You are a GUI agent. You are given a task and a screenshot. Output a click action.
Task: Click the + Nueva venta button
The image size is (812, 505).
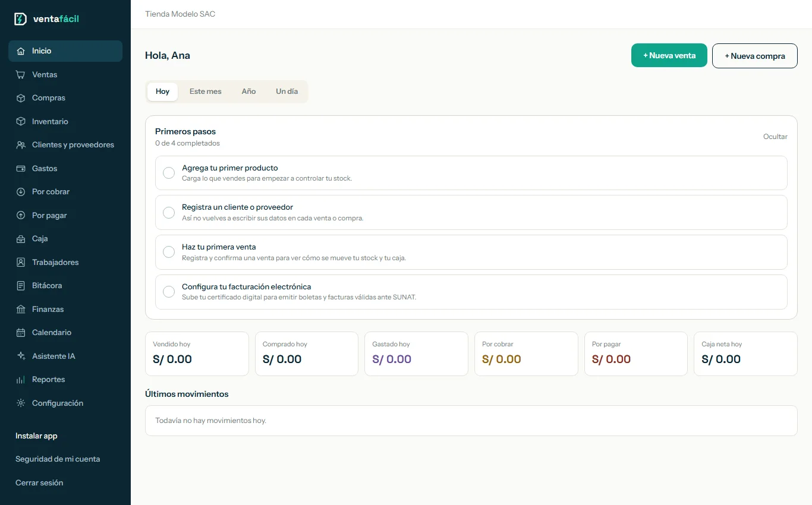[x=669, y=55]
